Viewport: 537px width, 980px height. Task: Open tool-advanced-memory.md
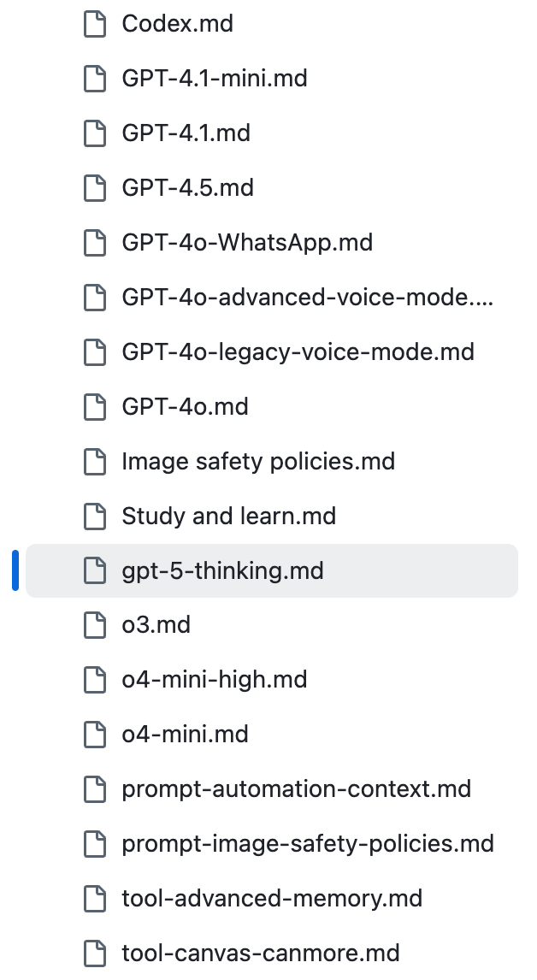pyautogui.click(x=272, y=899)
